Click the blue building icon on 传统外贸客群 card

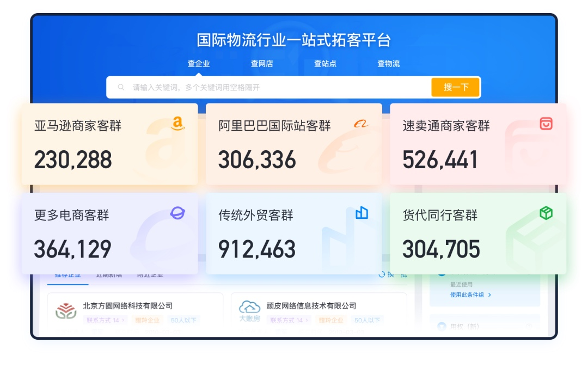(x=362, y=213)
